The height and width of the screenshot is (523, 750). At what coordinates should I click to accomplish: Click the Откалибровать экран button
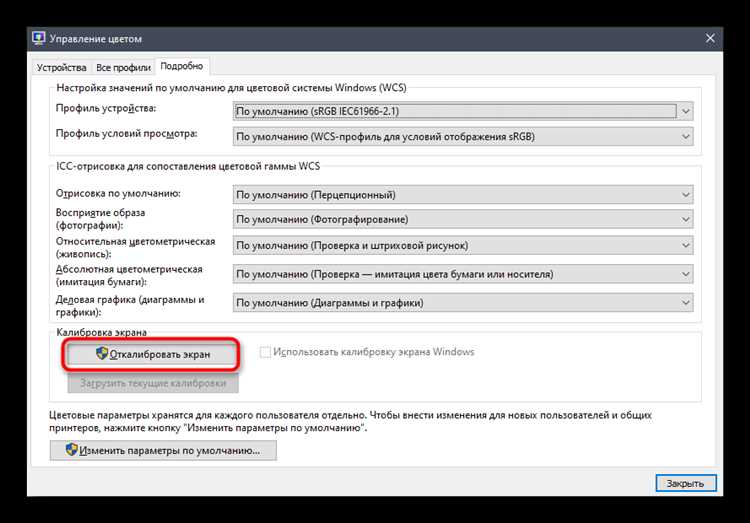point(151,354)
